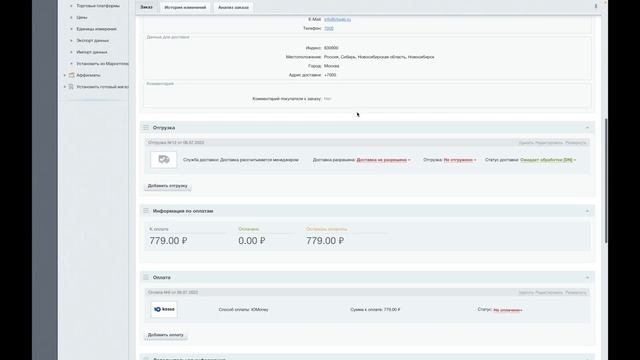Click the Служба доставки description text
The height and width of the screenshot is (360, 640).
tap(241, 160)
